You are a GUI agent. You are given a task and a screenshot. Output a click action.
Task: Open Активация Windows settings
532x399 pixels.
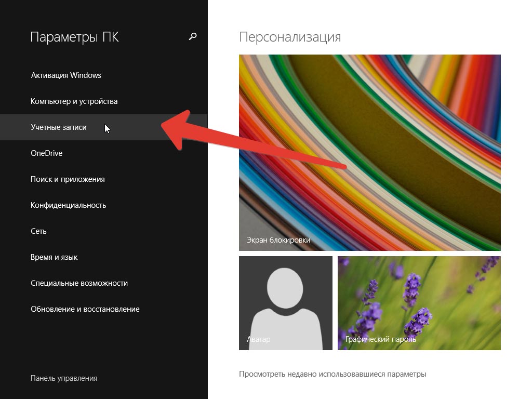[x=66, y=75]
